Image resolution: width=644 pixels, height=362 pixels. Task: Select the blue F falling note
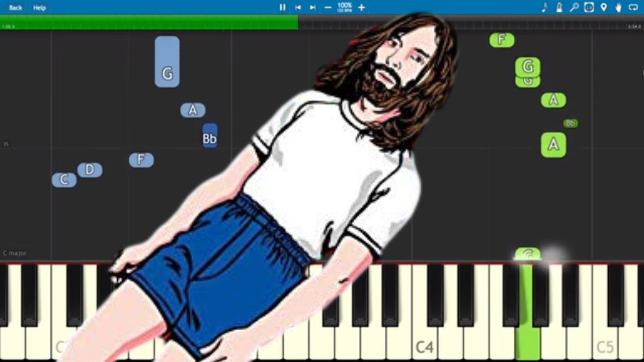[141, 160]
